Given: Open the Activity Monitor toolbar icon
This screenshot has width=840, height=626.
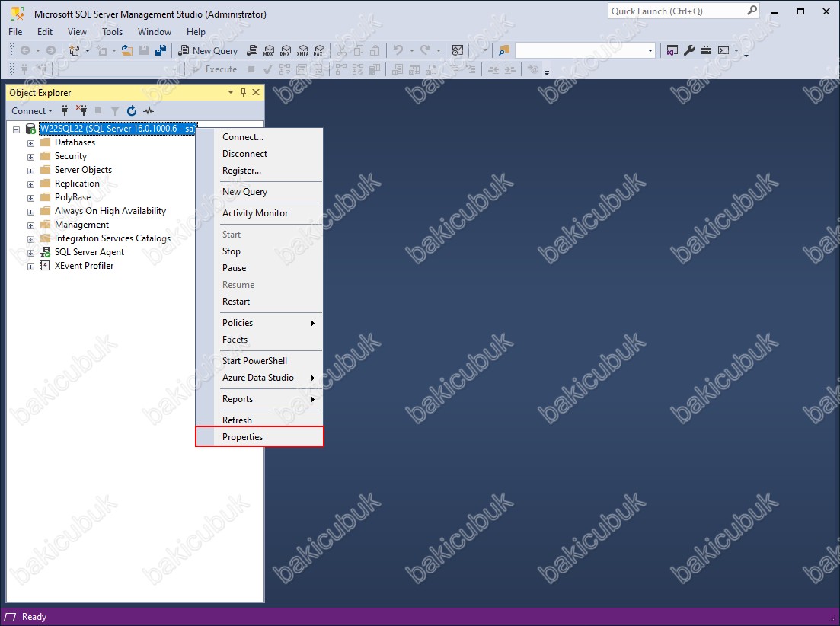Looking at the screenshot, I should pos(458,50).
